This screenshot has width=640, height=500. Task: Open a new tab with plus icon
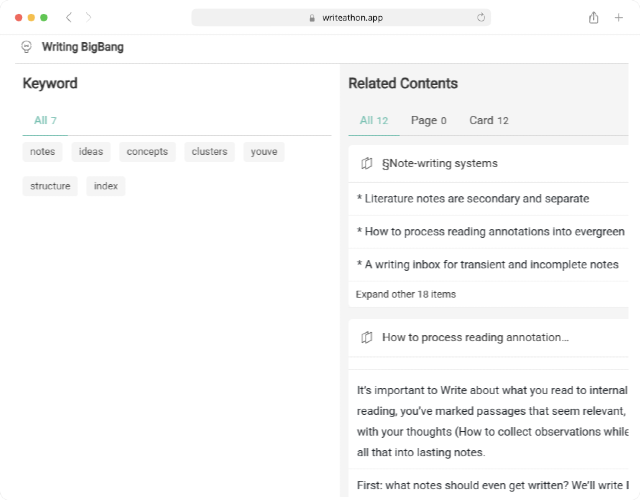coord(619,18)
